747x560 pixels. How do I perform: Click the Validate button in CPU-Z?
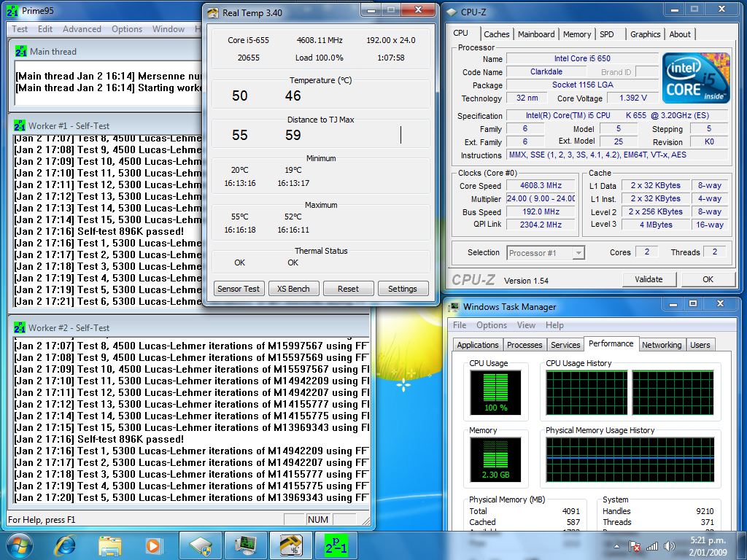point(649,279)
